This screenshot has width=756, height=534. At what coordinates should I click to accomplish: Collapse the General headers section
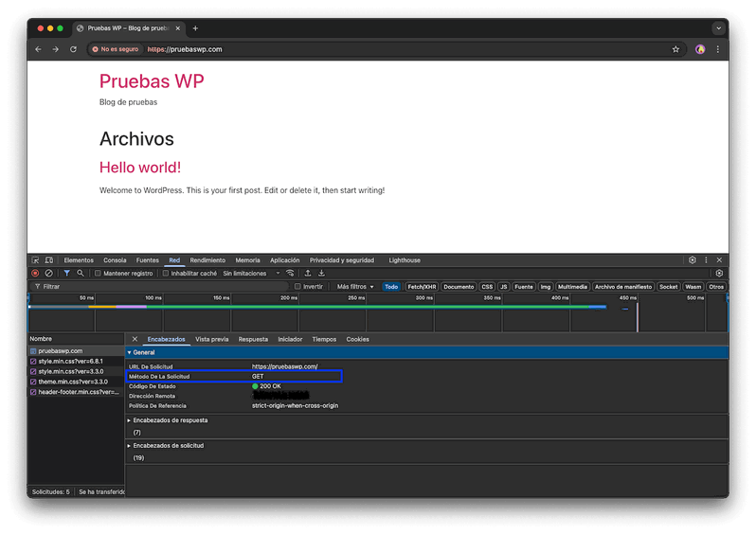(x=426, y=352)
